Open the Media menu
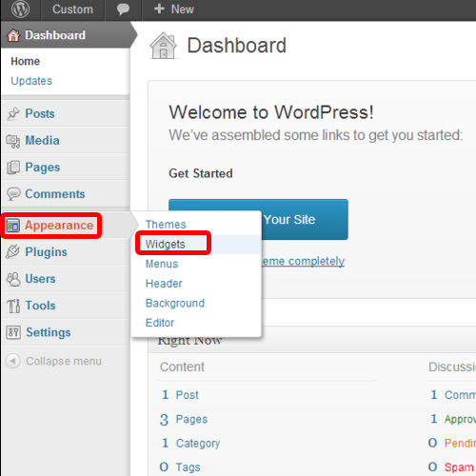 pos(43,141)
